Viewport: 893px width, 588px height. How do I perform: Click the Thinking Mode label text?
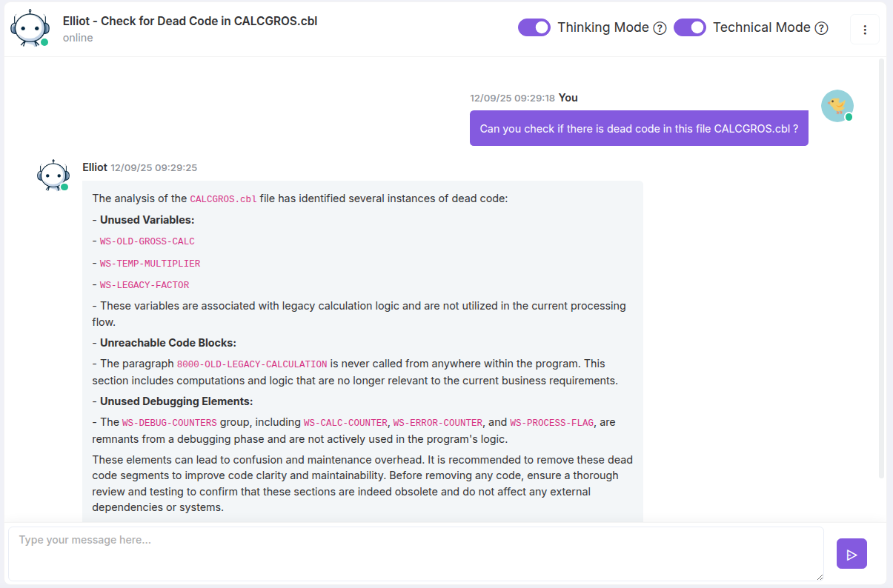pos(602,27)
